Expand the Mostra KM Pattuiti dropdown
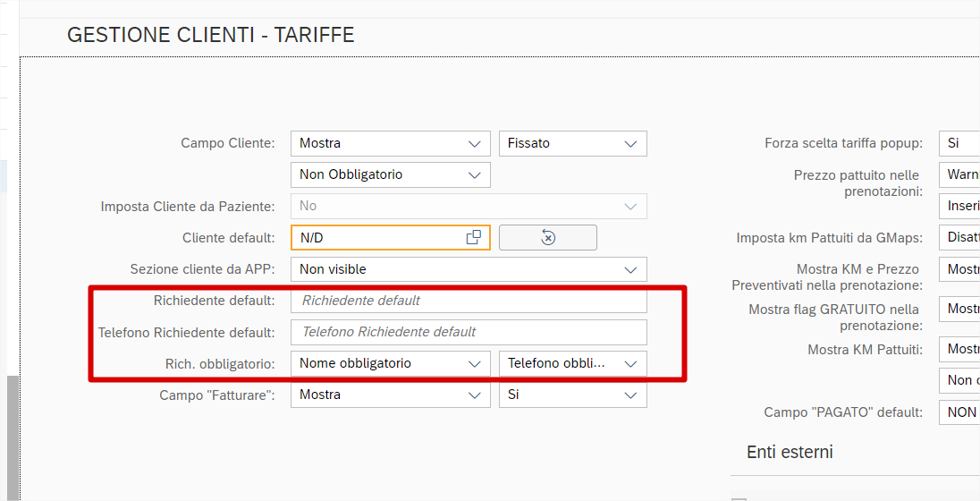Image resolution: width=980 pixels, height=501 pixels. coord(959,349)
